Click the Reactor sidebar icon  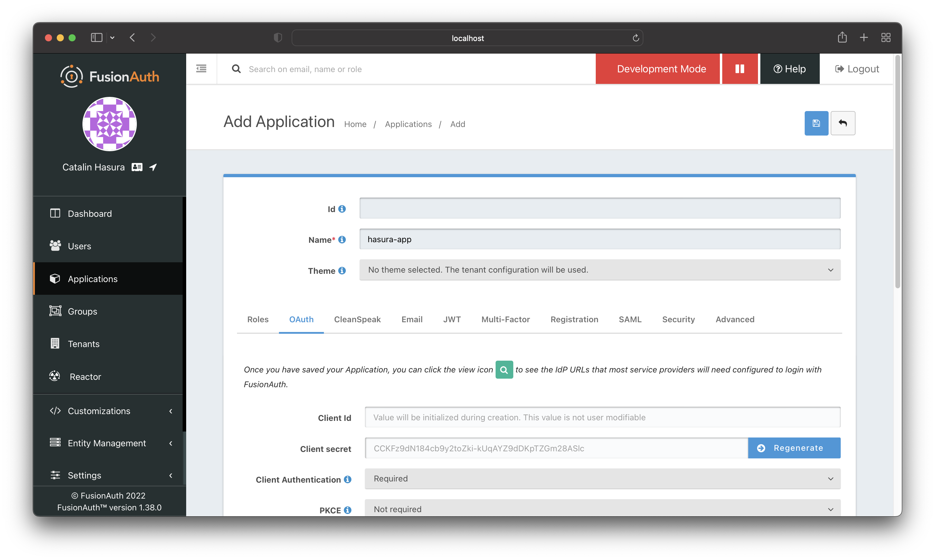click(x=55, y=376)
